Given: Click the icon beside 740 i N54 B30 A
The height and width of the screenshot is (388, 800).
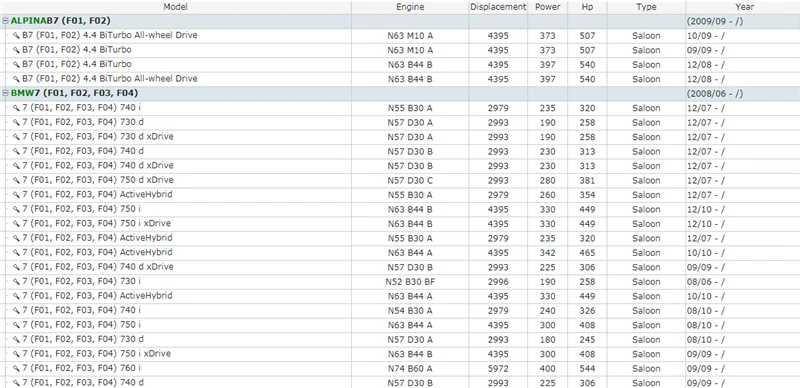Looking at the screenshot, I should (x=16, y=311).
